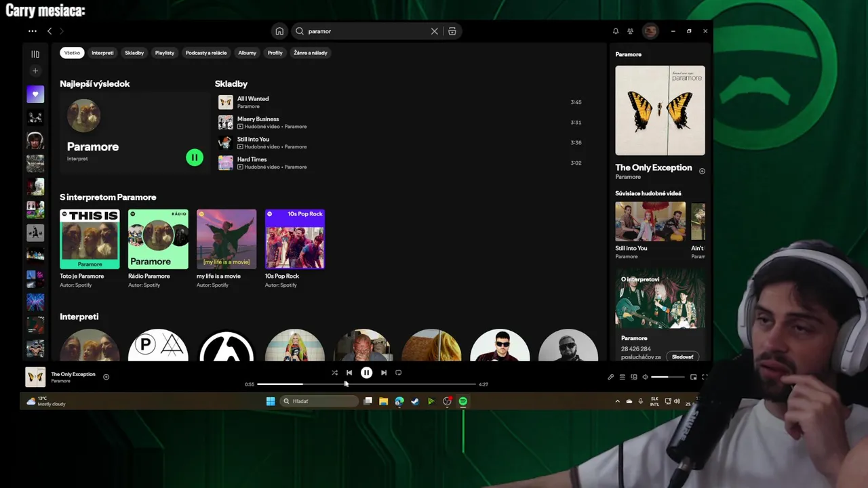Pause playback with the center white button

tap(366, 373)
